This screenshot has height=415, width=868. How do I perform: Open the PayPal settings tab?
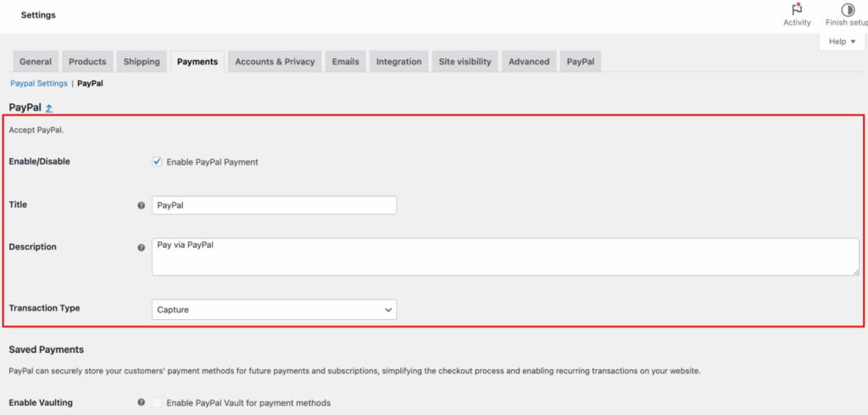[x=580, y=61]
